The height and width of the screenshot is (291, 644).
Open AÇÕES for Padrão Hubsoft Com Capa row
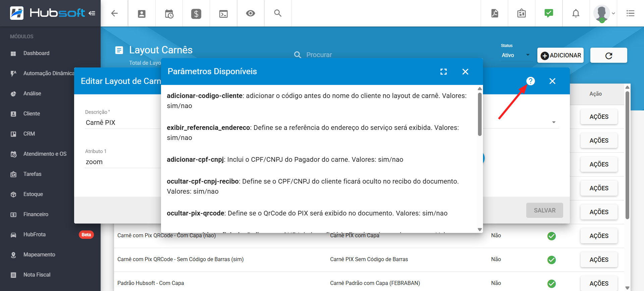tap(599, 284)
